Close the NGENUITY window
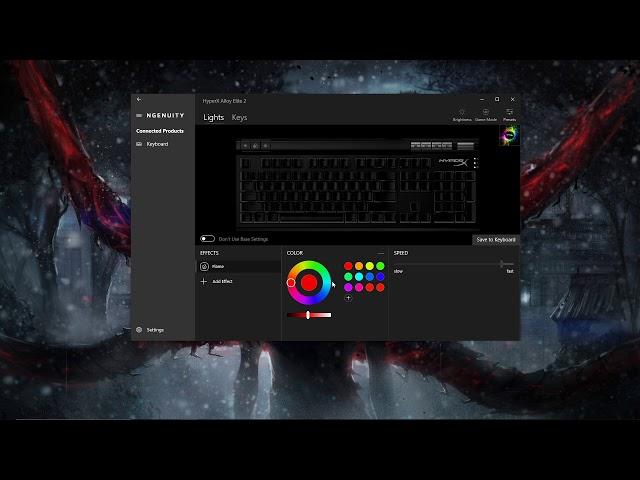The height and width of the screenshot is (480, 640). [513, 99]
